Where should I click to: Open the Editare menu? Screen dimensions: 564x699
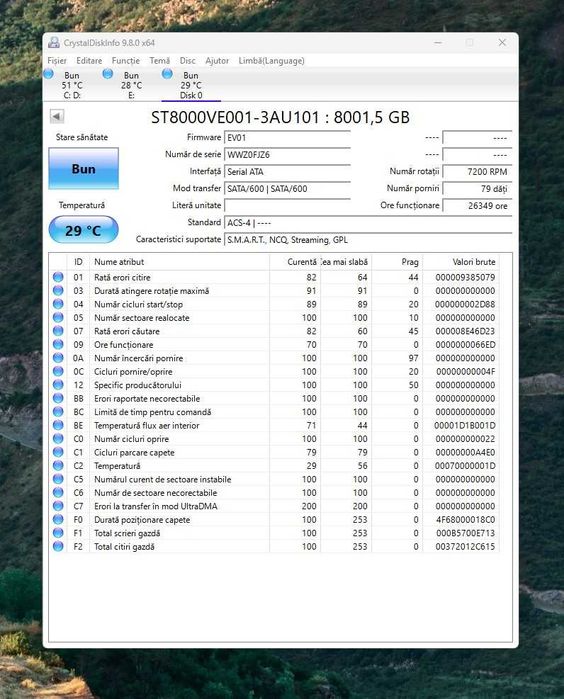pos(89,61)
